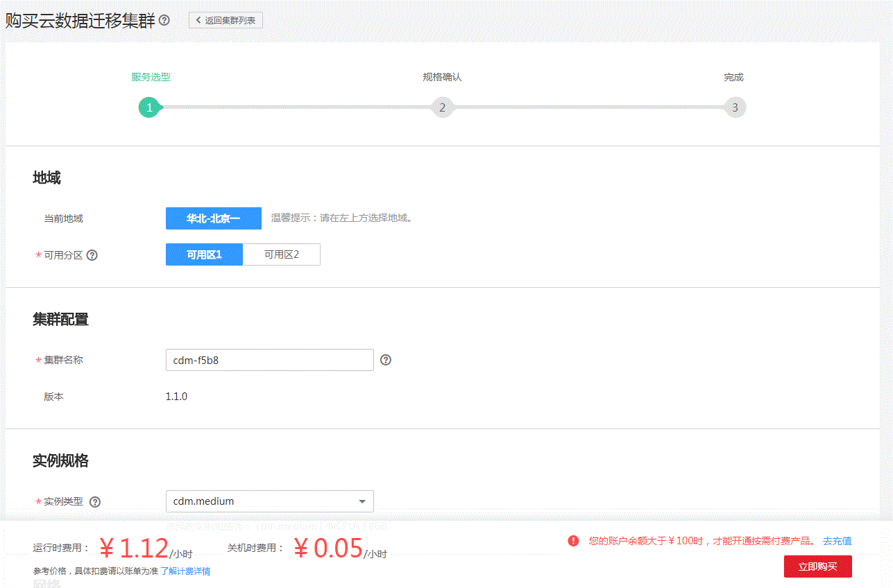Click the 立即购买 purchase button
Image resolution: width=893 pixels, height=588 pixels.
[817, 566]
